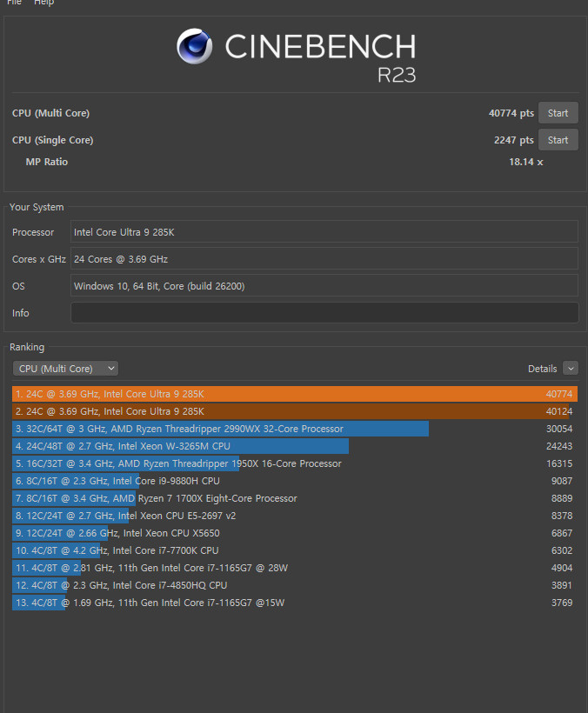Viewport: 588px width, 713px height.
Task: Select the Core i7-7700K ranking row
Action: [295, 550]
